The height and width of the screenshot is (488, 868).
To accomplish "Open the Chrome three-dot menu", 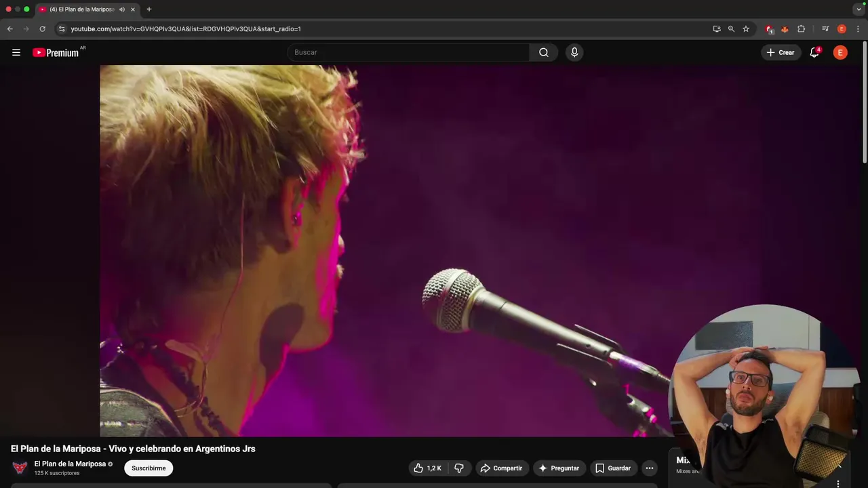I will (x=858, y=29).
